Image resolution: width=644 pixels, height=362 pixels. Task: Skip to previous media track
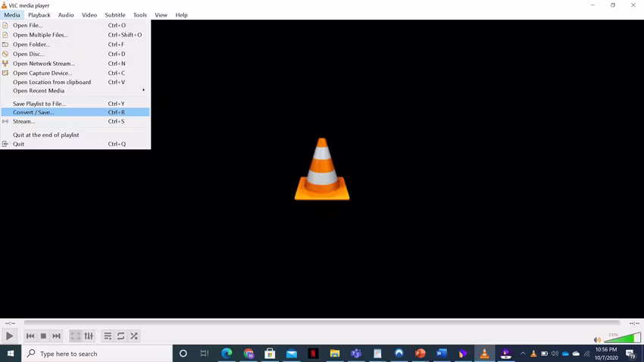[x=30, y=336]
